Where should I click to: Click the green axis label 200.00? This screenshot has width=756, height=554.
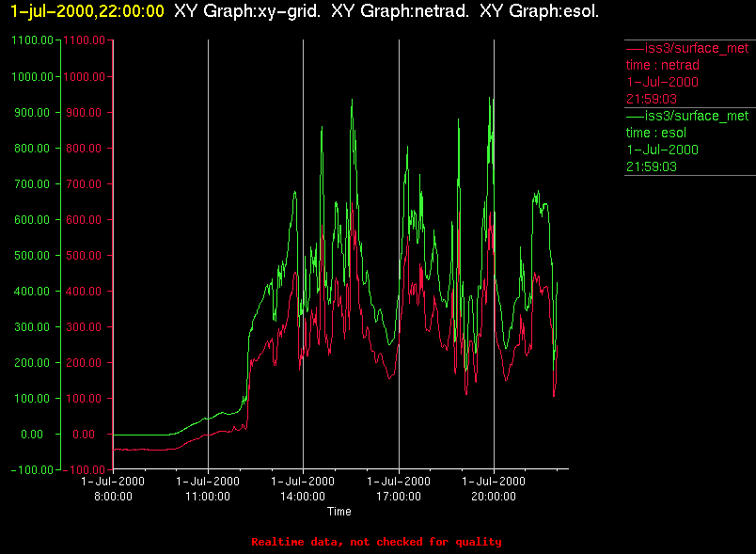coord(32,362)
